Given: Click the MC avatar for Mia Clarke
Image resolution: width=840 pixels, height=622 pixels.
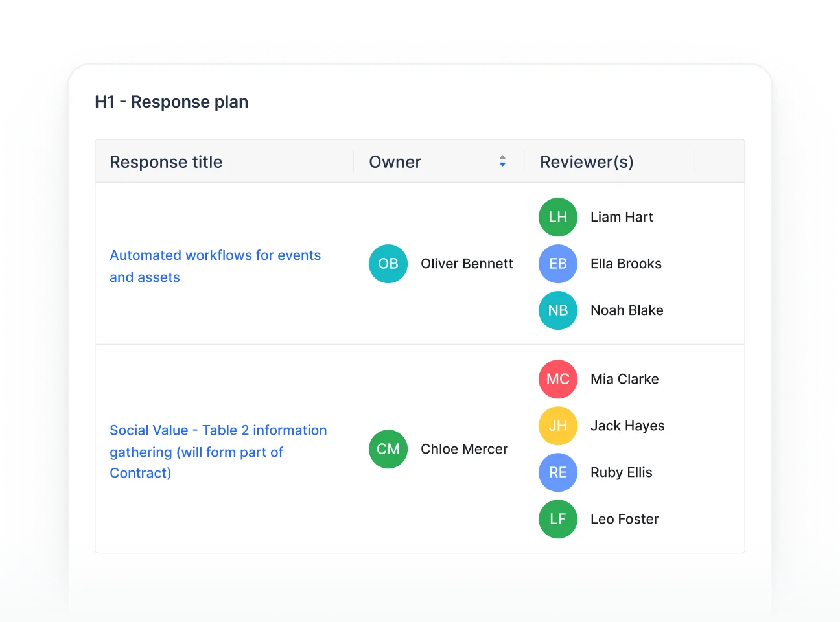Looking at the screenshot, I should click(558, 379).
